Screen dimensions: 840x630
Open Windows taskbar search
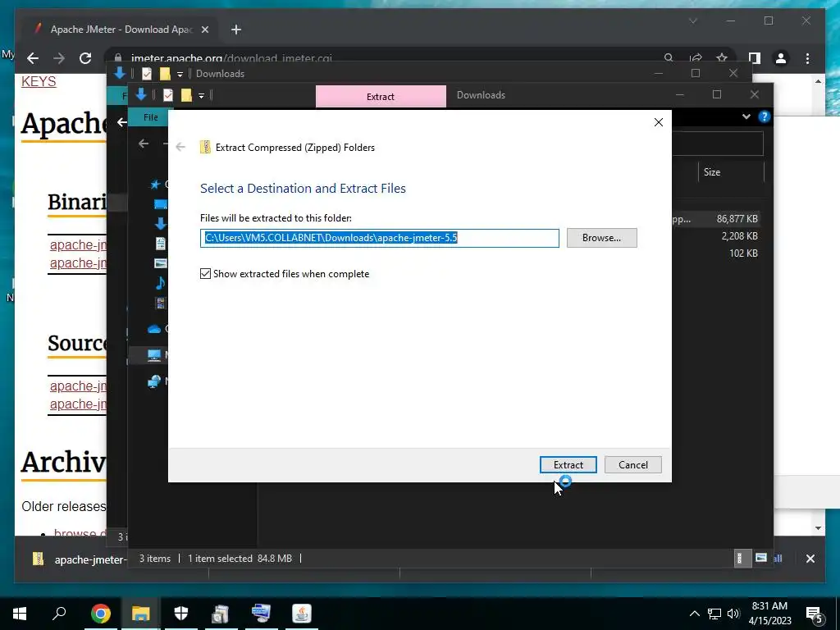coord(59,614)
